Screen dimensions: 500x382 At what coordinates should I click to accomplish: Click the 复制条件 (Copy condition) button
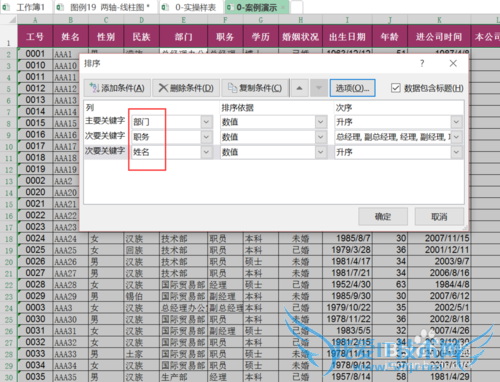255,88
